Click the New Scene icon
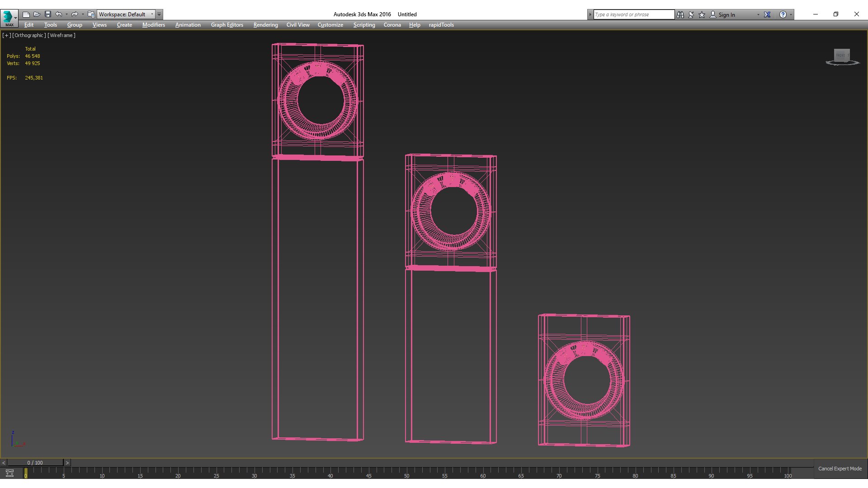This screenshot has width=868, height=488. pos(26,14)
